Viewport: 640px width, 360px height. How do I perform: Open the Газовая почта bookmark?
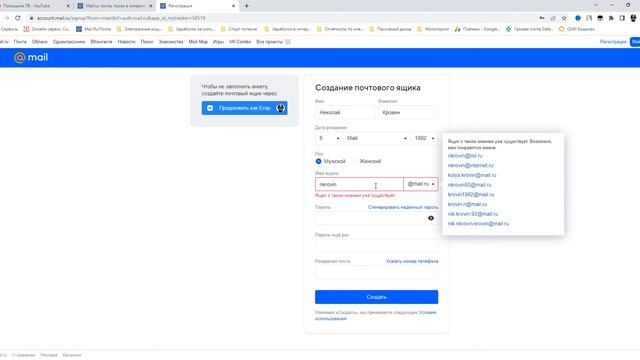(529, 29)
